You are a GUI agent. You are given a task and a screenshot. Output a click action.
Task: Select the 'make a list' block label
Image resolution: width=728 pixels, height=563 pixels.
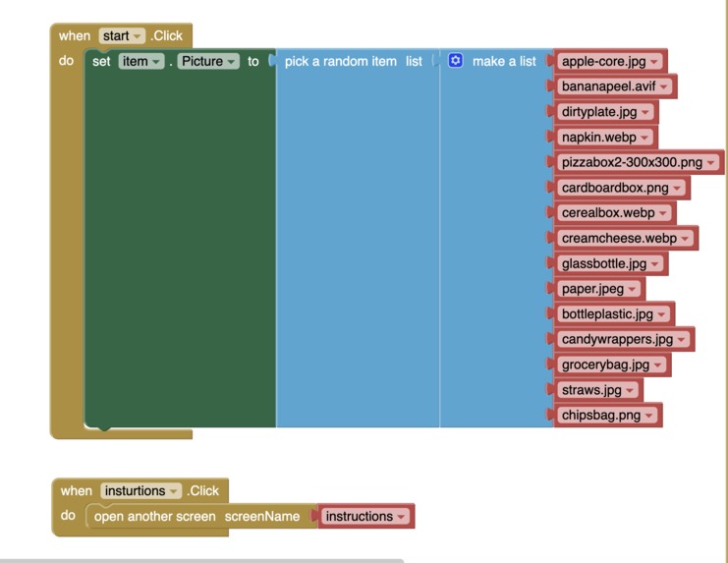[x=504, y=61]
